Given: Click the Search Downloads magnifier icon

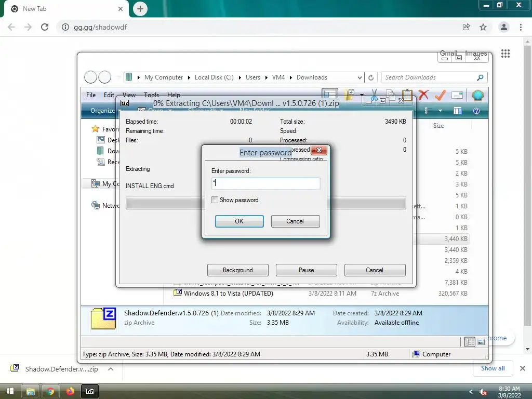Looking at the screenshot, I should [480, 77].
